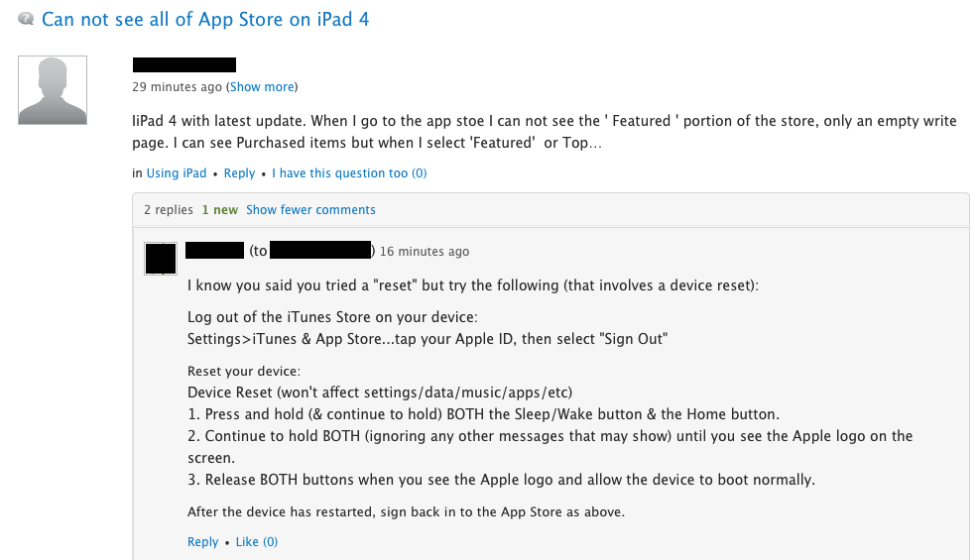This screenshot has width=978, height=560.
Task: Expand the post with Show more
Action: coord(262,87)
